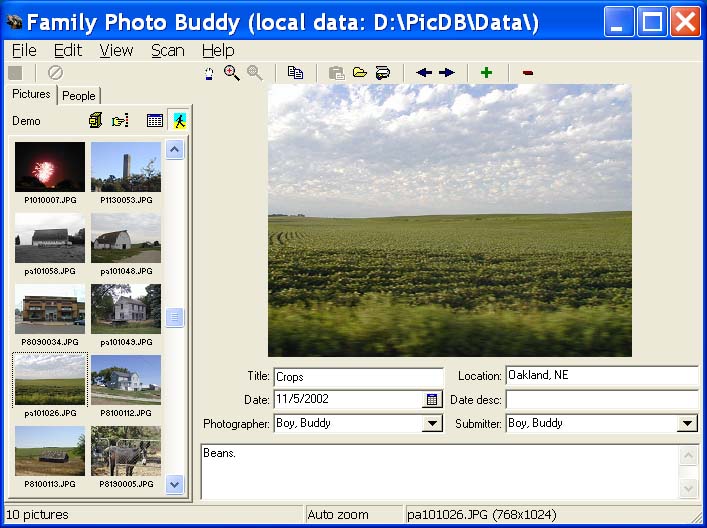Click the open folder toolbar icon
Viewport: 707px width, 528px height.
click(x=359, y=73)
